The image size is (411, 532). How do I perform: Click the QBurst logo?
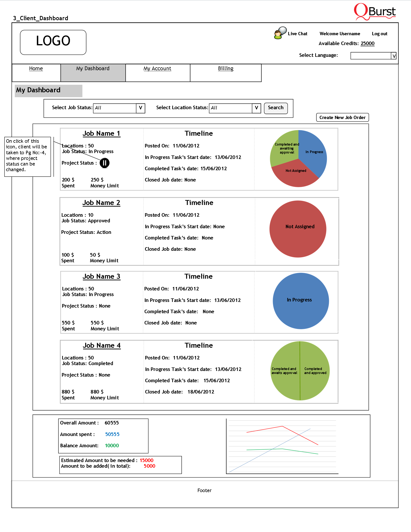(x=374, y=12)
